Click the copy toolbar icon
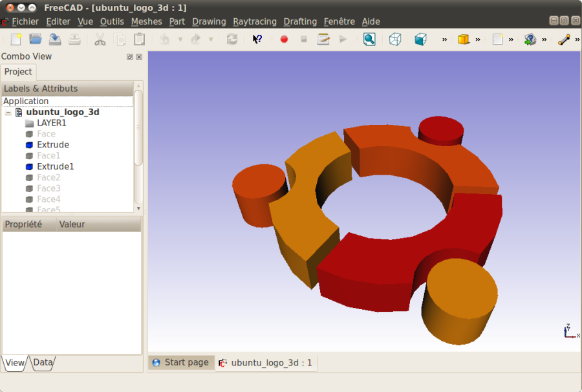 (x=120, y=39)
